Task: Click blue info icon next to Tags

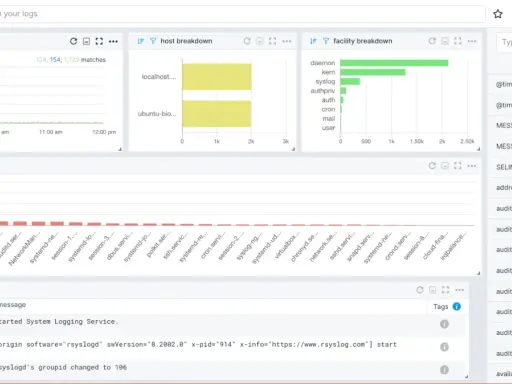Action: click(x=457, y=306)
